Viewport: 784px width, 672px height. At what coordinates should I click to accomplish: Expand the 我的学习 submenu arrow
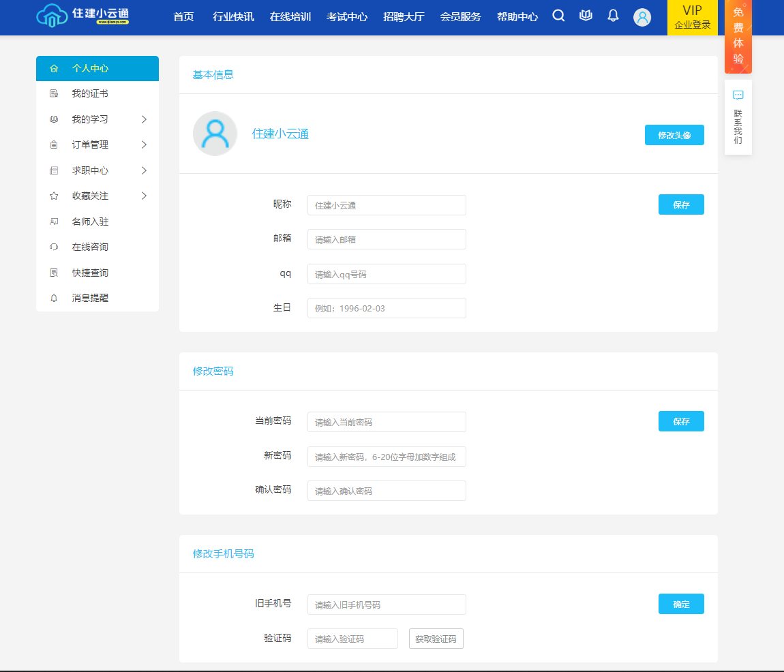[x=144, y=119]
